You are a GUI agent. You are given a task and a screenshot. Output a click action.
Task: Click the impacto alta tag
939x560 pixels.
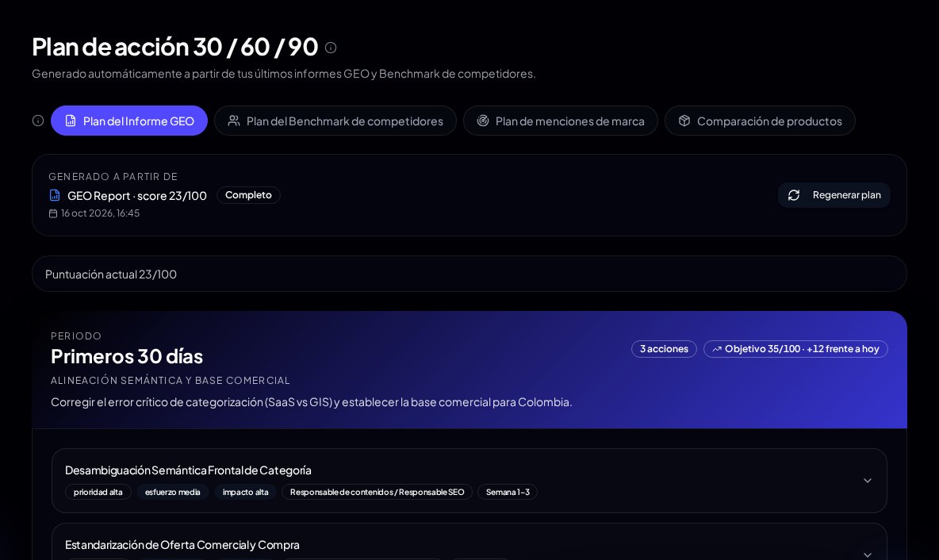point(246,493)
